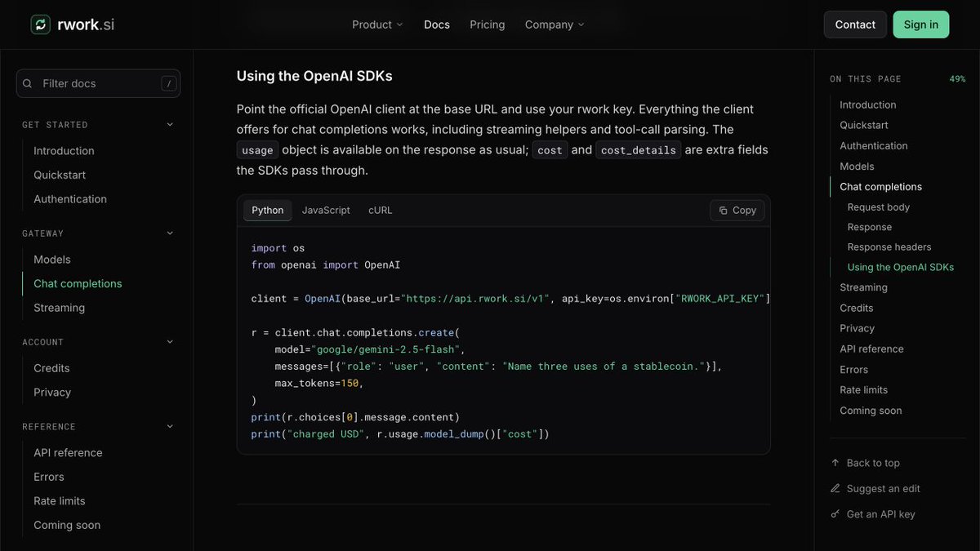Open Rate limits in the left sidebar
980x551 pixels.
[x=60, y=501]
